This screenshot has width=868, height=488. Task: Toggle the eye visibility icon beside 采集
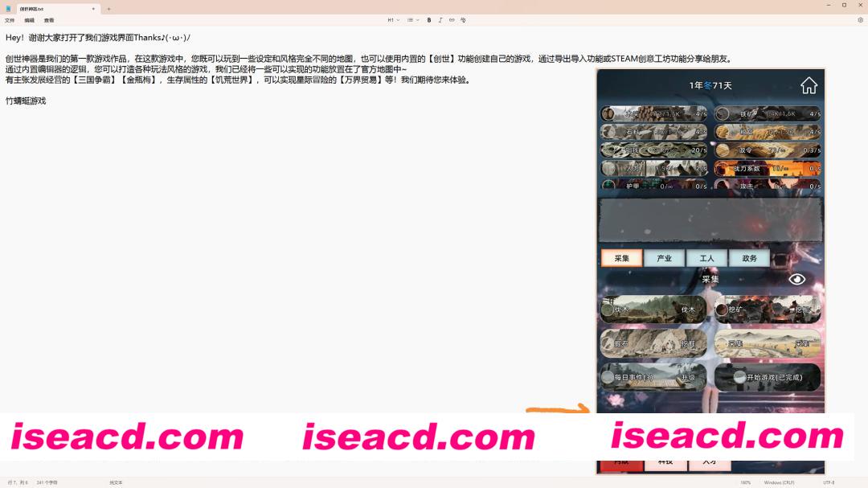[796, 279]
